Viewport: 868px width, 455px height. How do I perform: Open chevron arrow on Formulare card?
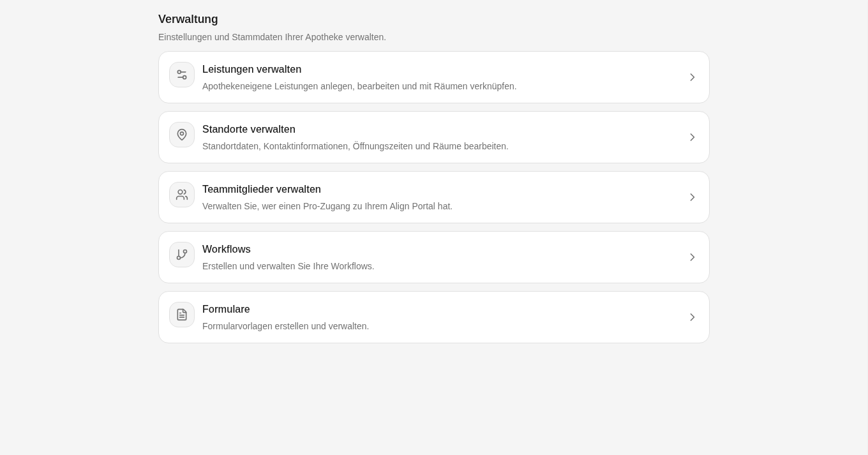point(692,317)
